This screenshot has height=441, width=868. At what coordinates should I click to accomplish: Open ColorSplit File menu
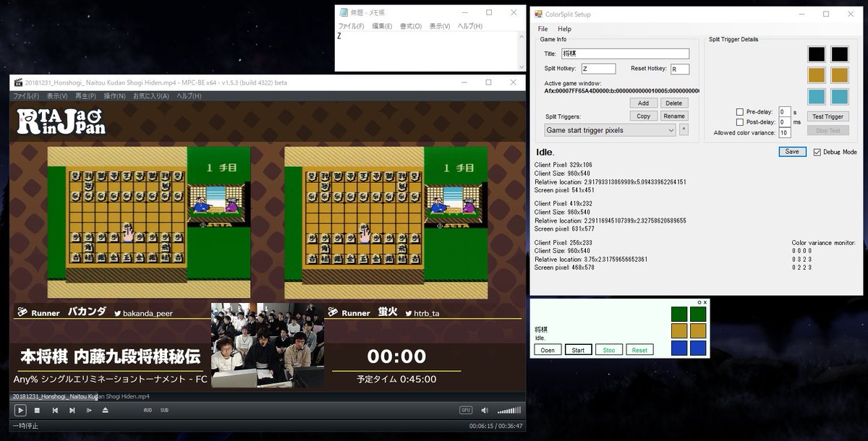click(x=542, y=29)
